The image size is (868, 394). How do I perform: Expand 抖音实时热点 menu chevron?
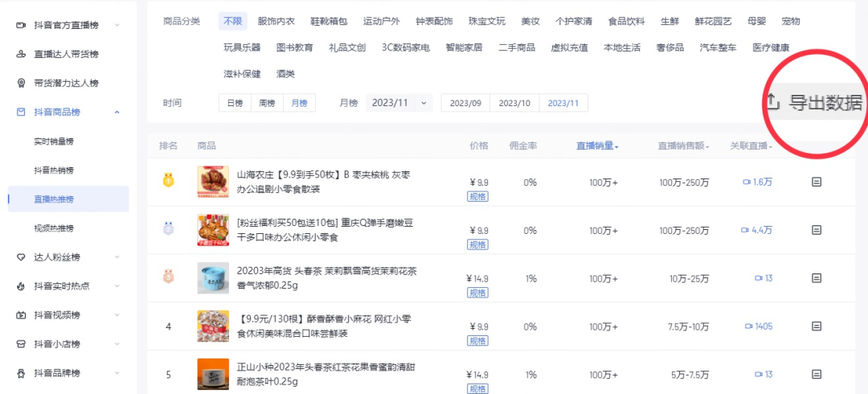coord(117,286)
